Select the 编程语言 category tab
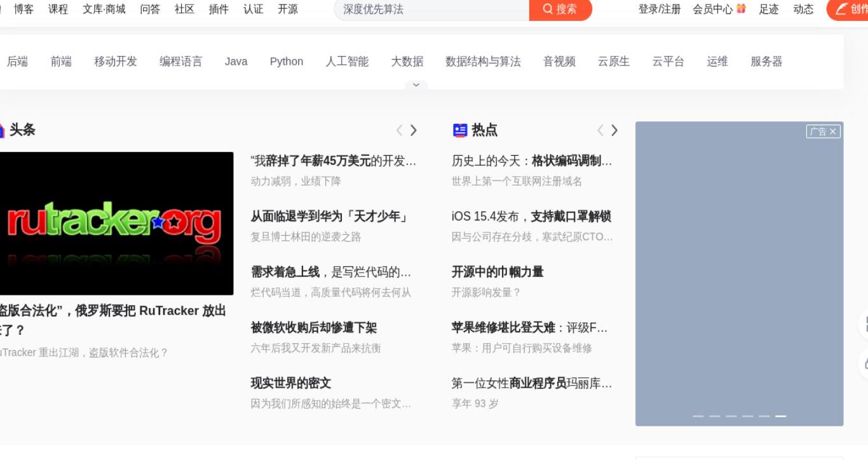Image resolution: width=868 pixels, height=460 pixels. (x=181, y=62)
